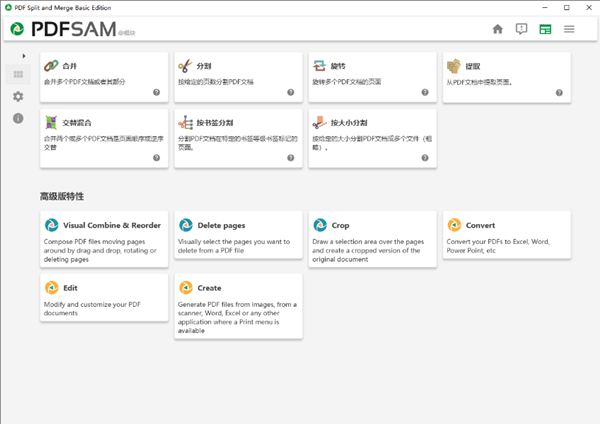Open the green workspace modules icon
This screenshot has height=424, width=600.
pos(545,29)
